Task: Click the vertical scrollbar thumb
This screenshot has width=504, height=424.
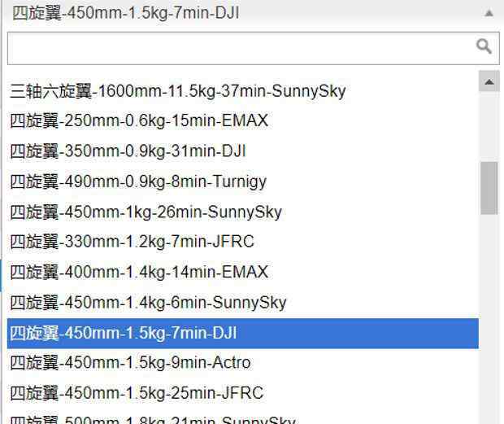Action: pyautogui.click(x=489, y=187)
